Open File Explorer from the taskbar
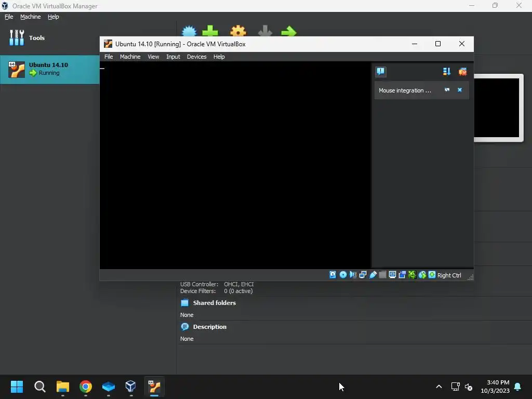This screenshot has height=399, width=532. [63, 387]
